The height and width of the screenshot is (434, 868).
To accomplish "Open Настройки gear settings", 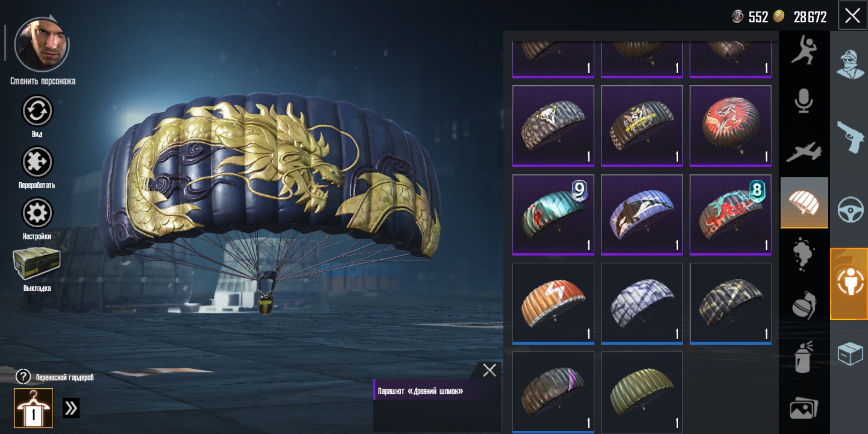I will click(x=37, y=213).
